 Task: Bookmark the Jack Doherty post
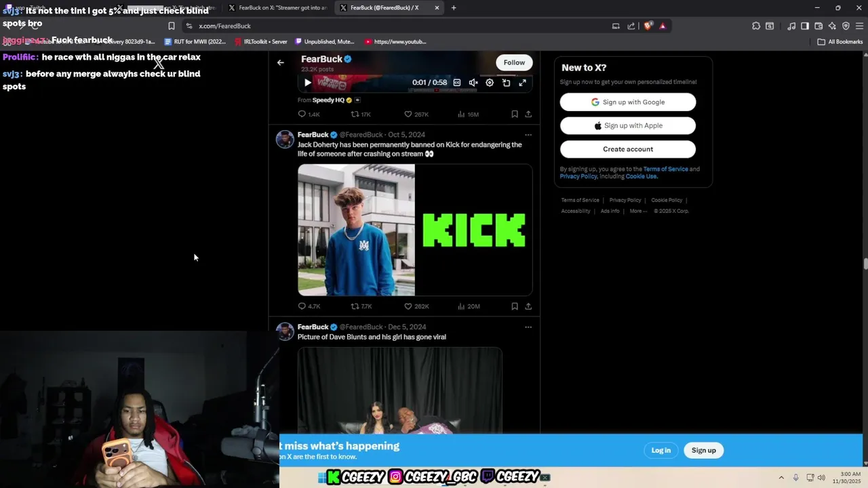point(515,306)
